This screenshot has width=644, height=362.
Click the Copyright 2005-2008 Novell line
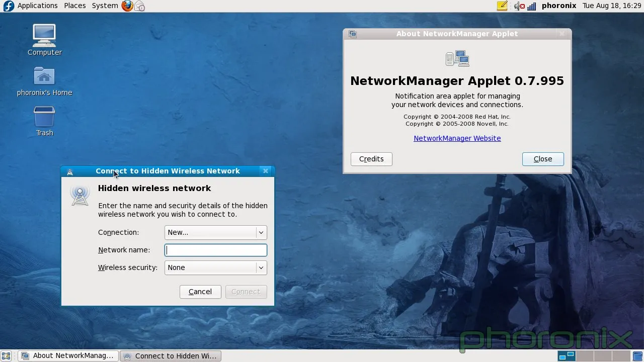pyautogui.click(x=457, y=124)
